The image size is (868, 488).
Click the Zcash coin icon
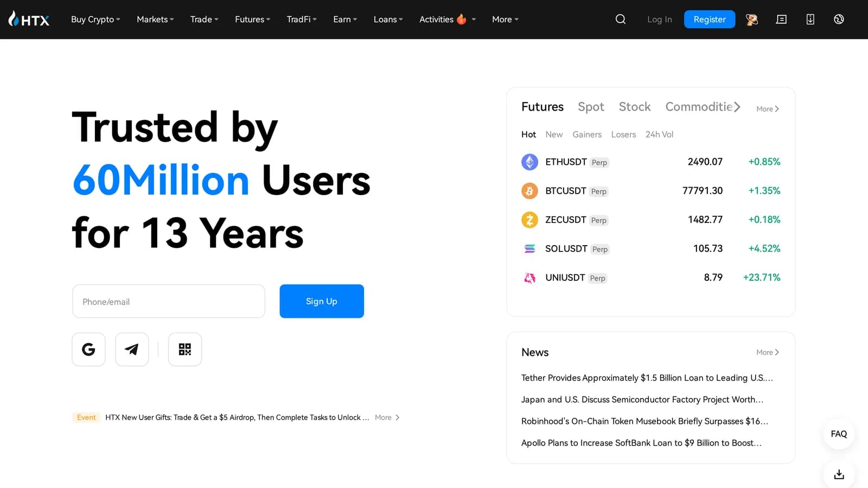pyautogui.click(x=529, y=220)
